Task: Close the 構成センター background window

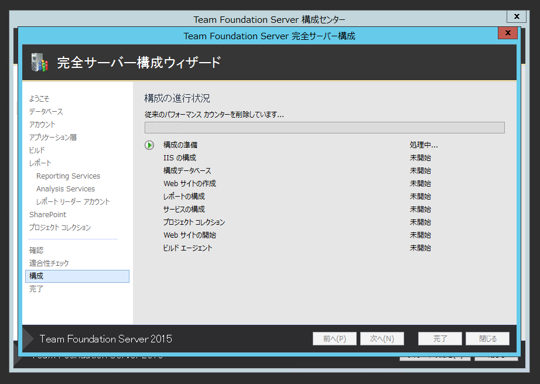Action: (517, 16)
